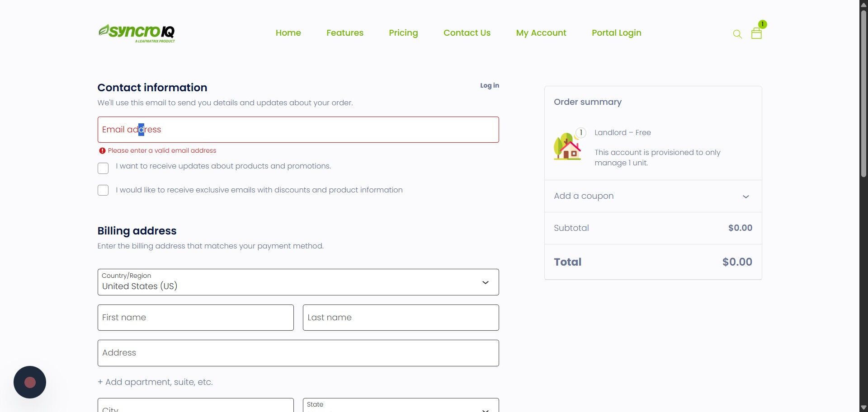Open the shopping cart icon
This screenshot has height=412, width=868.
pyautogui.click(x=756, y=33)
